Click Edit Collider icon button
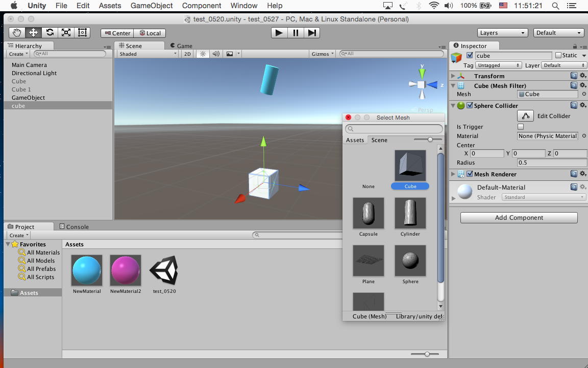This screenshot has width=588, height=368. [x=525, y=116]
